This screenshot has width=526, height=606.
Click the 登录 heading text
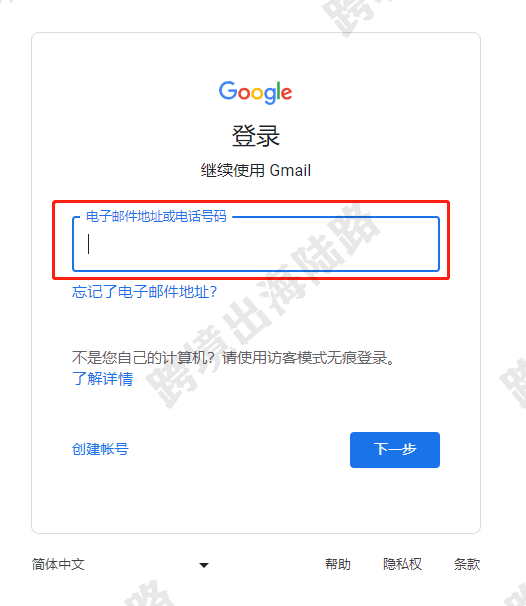tap(256, 136)
